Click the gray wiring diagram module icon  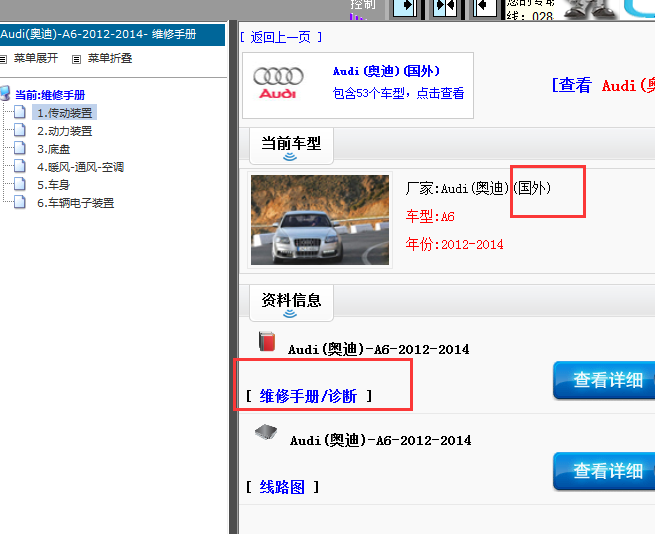click(x=266, y=432)
